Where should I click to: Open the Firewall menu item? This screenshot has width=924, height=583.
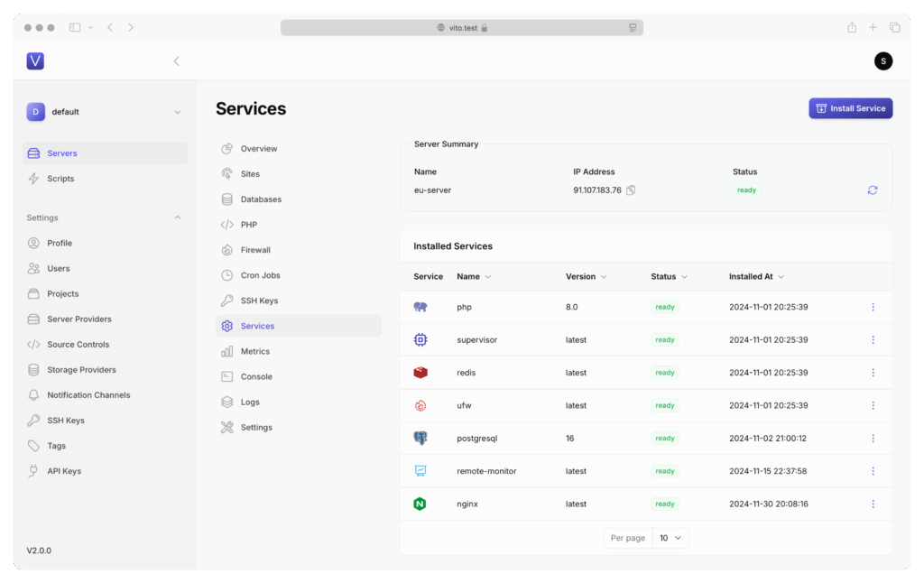point(255,250)
